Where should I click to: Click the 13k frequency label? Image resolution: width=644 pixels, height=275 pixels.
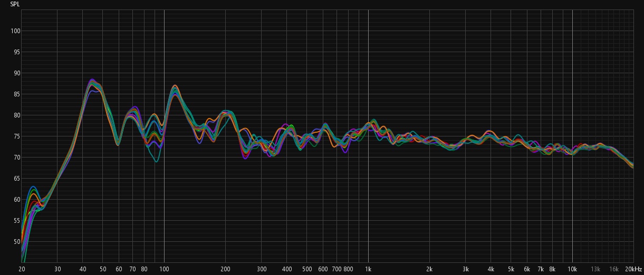595,269
